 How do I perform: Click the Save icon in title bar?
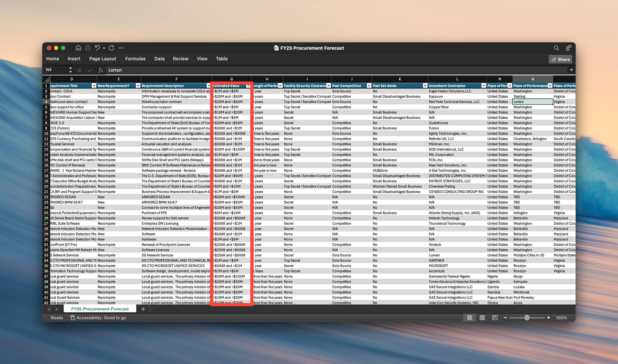pyautogui.click(x=88, y=48)
